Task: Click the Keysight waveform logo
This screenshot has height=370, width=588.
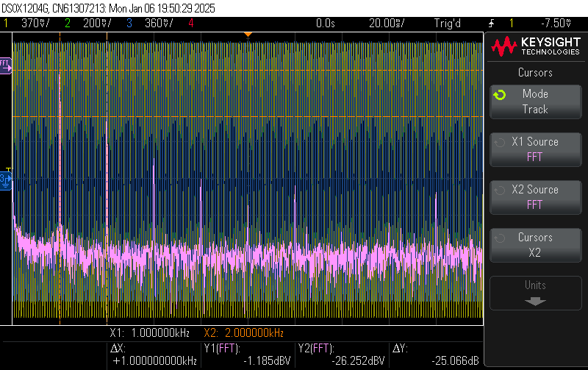Action: [504, 46]
